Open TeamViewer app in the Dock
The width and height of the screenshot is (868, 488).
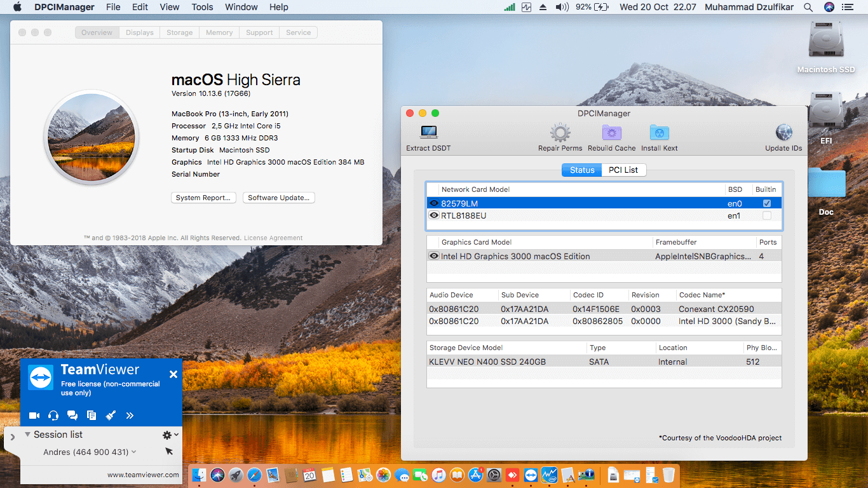pyautogui.click(x=531, y=475)
